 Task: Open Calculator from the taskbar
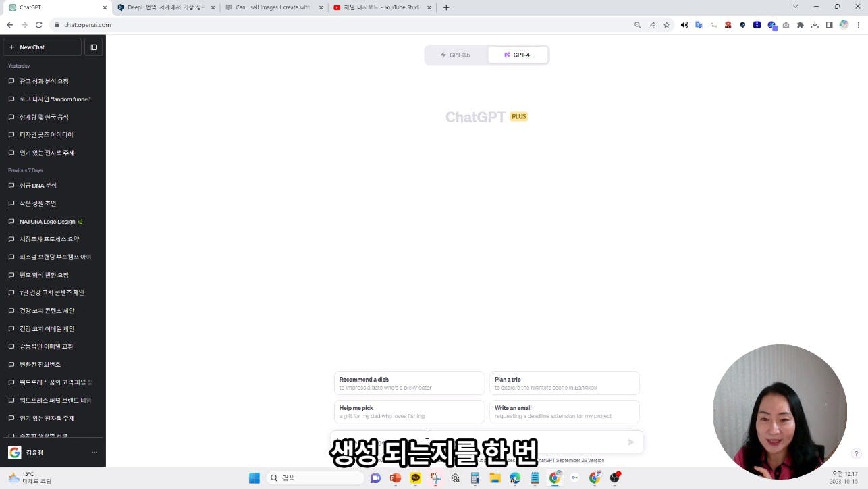(475, 478)
